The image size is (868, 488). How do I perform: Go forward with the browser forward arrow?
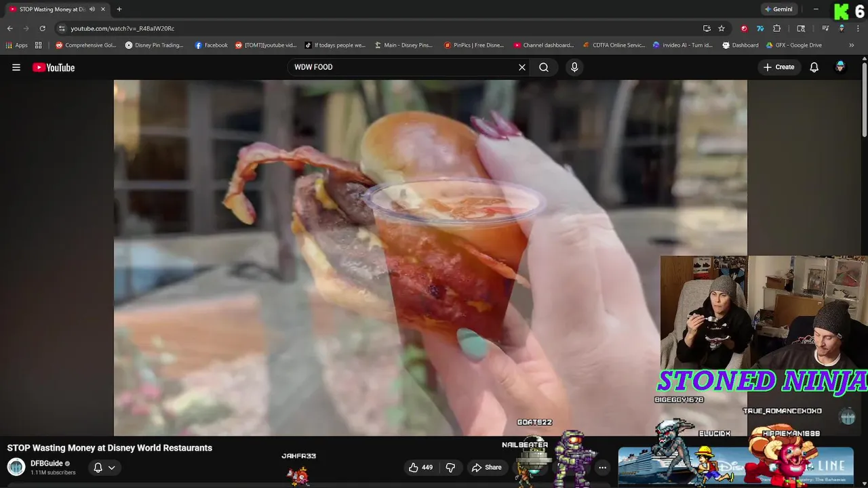pos(26,28)
